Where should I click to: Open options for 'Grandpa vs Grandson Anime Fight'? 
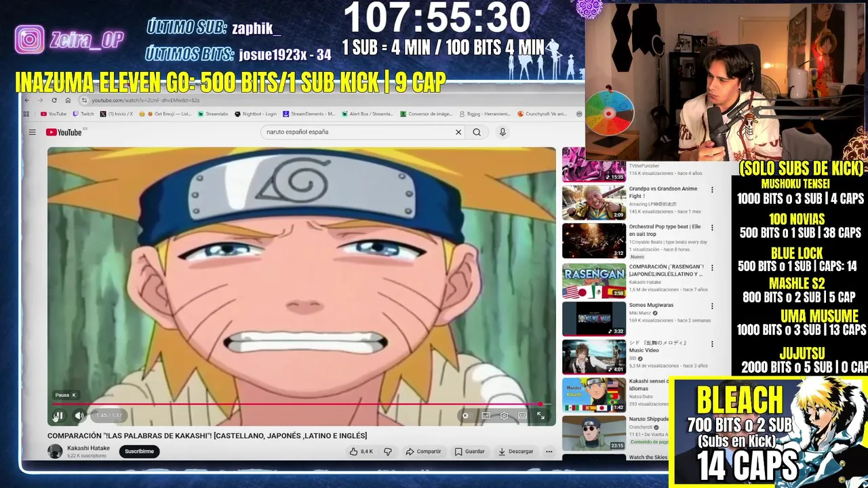click(712, 190)
